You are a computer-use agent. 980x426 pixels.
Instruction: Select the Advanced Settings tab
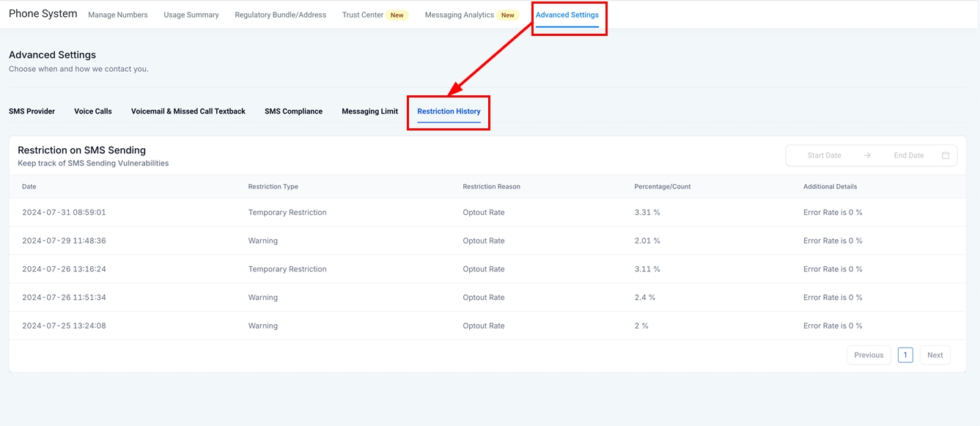(567, 15)
